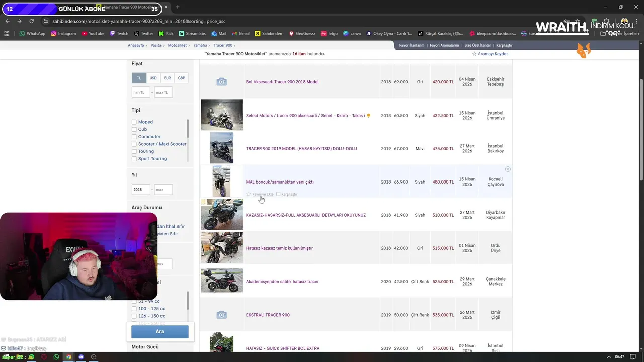Open the Kick bookmark
The height and width of the screenshot is (362, 644).
click(x=166, y=34)
